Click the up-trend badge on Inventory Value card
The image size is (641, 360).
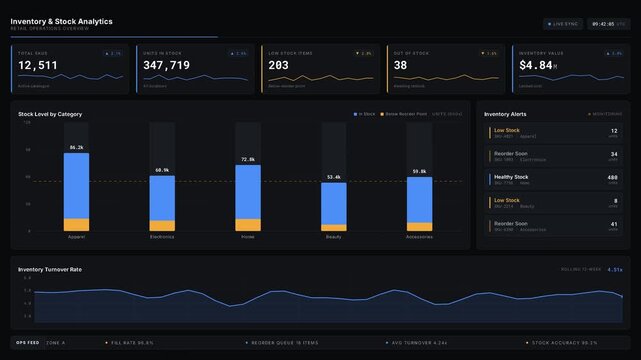tap(614, 54)
